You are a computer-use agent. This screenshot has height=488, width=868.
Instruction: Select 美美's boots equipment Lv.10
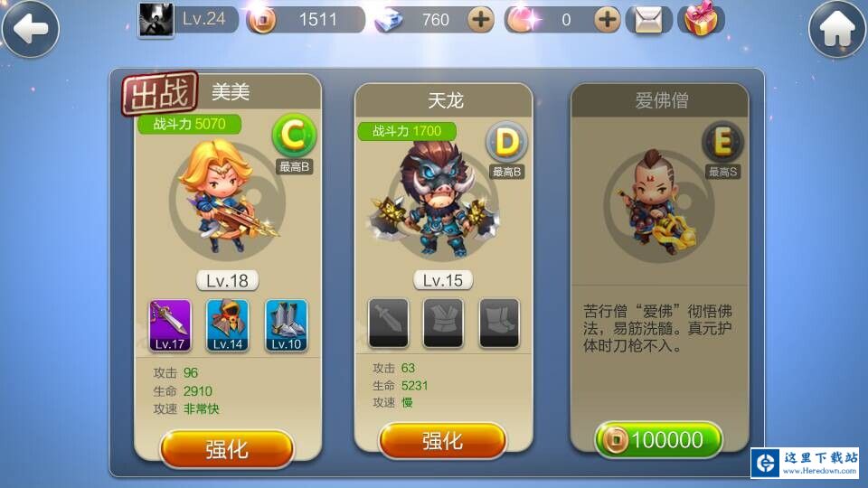click(287, 325)
